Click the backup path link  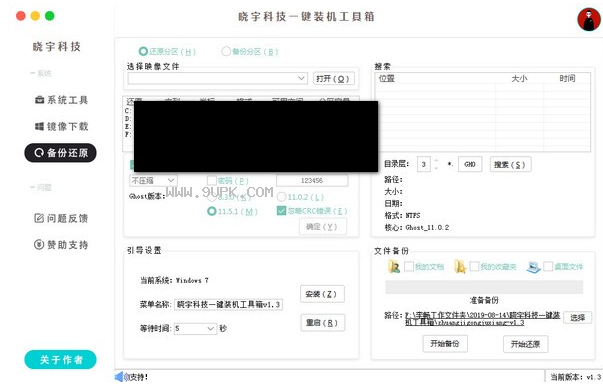point(482,318)
